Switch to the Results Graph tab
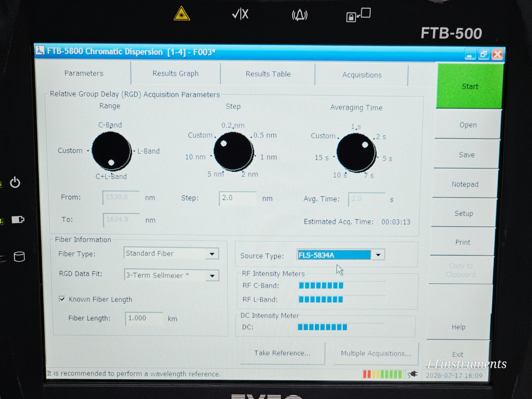 176,73
